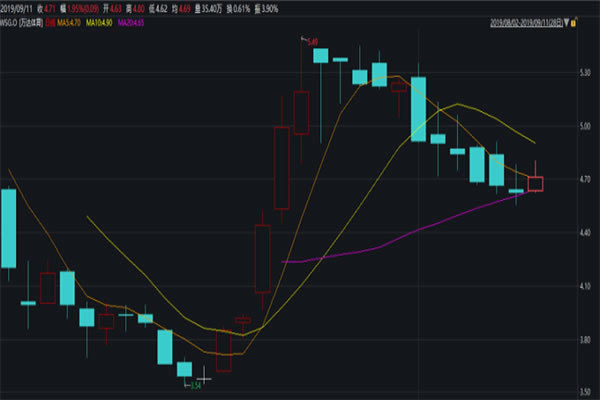
Task: Click the small red candle near 3.90 level
Action: (x=243, y=320)
